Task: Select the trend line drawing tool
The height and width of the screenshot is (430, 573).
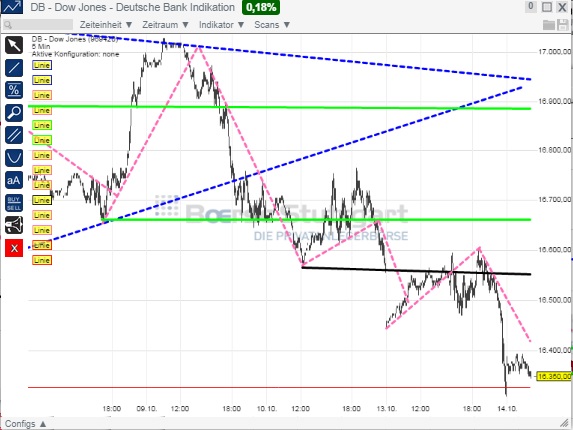Action: 14,68
